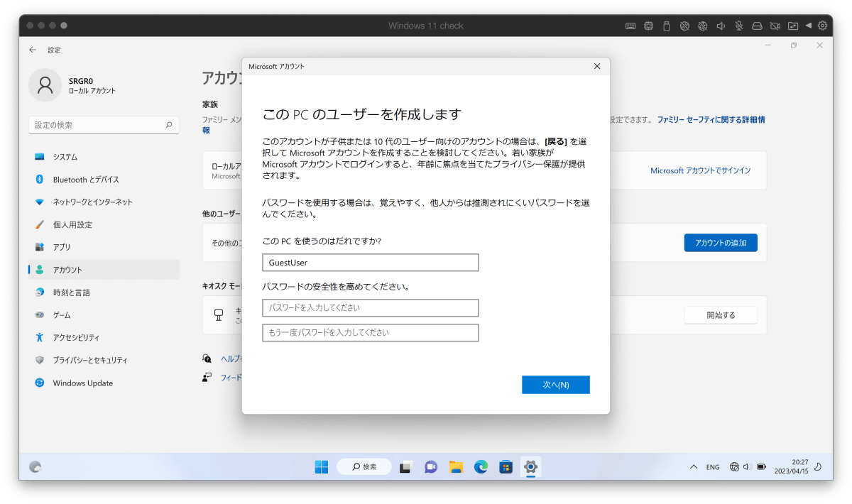
Task: Click the USB device icon in VM toolbar
Action: (x=666, y=26)
